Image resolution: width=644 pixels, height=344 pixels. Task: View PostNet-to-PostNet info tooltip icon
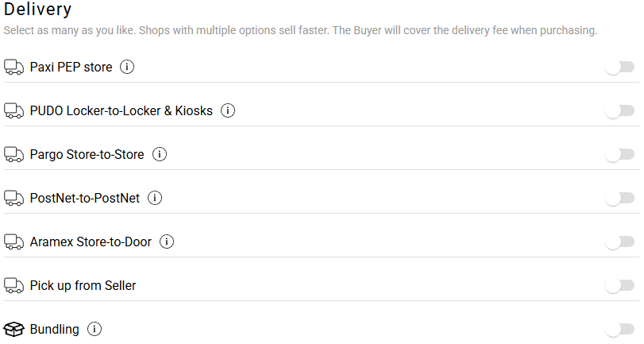pyautogui.click(x=155, y=198)
